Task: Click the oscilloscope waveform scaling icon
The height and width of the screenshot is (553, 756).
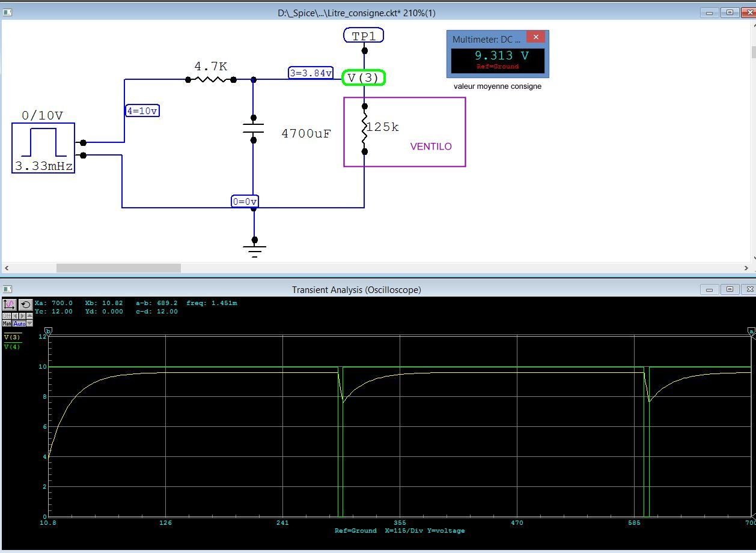Action: click(10, 304)
